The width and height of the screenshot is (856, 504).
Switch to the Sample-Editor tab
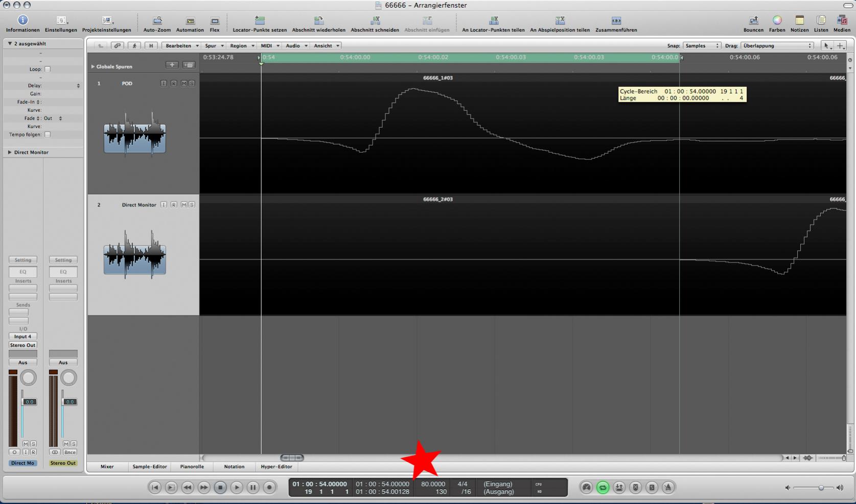[x=150, y=466]
